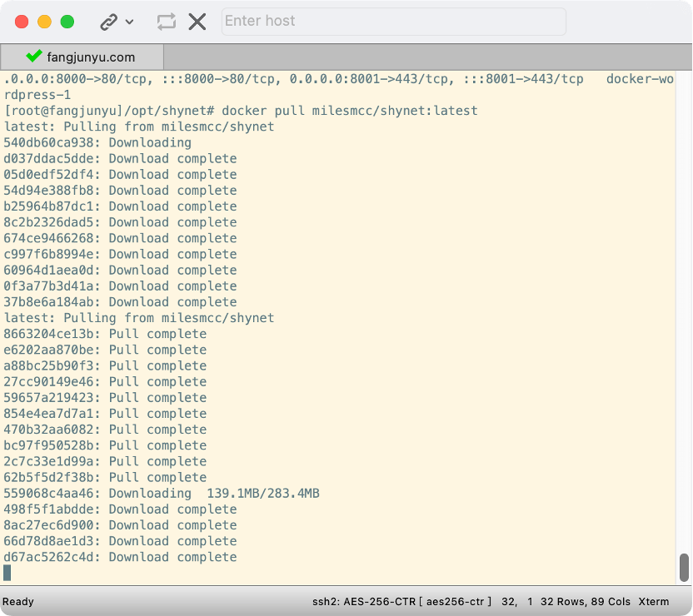This screenshot has height=616, width=693.
Task: Click the 0f3a77b3d41a line
Action: 120,286
